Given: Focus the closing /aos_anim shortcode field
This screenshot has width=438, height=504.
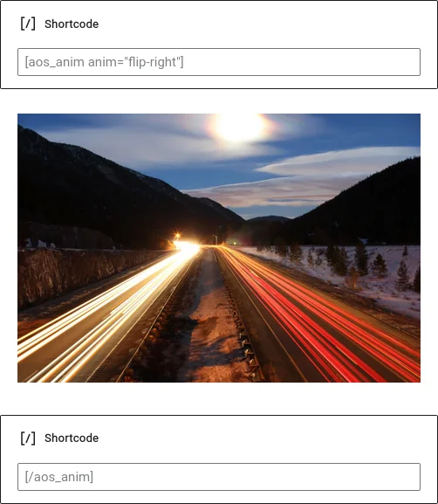Looking at the screenshot, I should click(x=219, y=477).
